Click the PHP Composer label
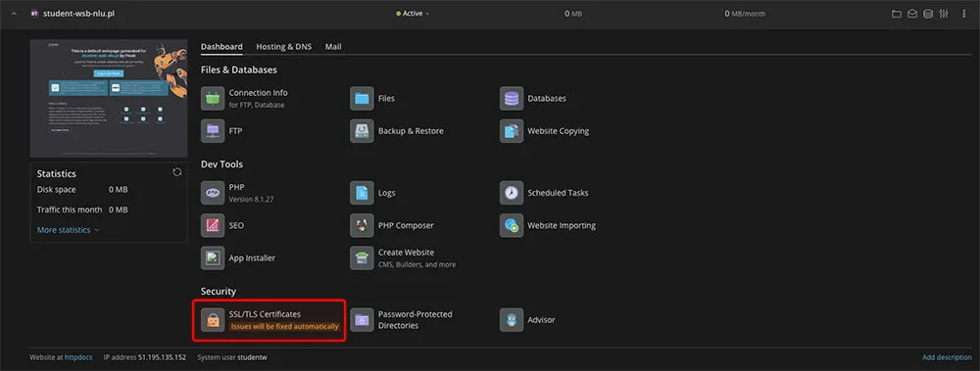This screenshot has height=371, width=980. pyautogui.click(x=406, y=225)
